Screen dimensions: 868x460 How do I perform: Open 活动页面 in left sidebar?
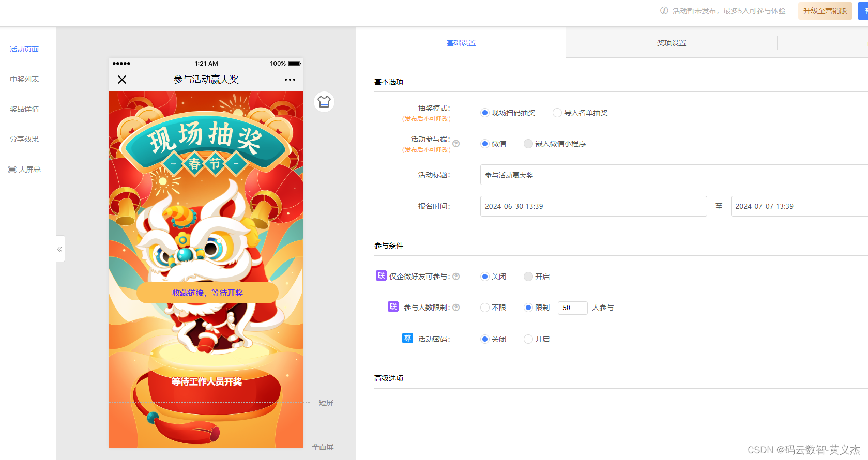[x=24, y=49]
